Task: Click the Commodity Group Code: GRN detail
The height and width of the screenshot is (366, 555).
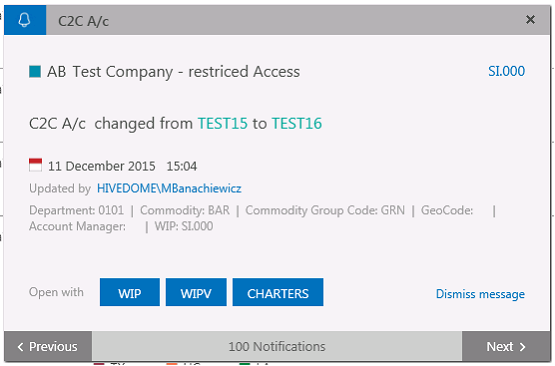Action: [325, 210]
